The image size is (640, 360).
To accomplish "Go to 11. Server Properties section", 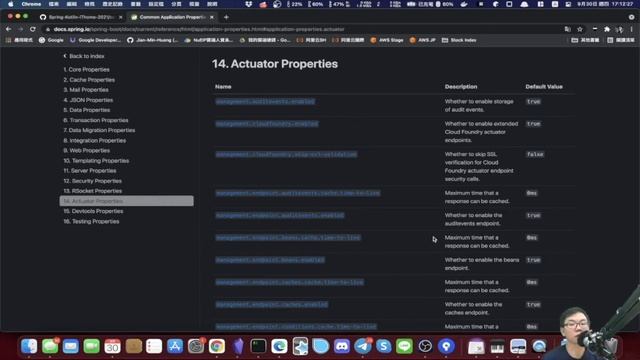I will [x=90, y=171].
